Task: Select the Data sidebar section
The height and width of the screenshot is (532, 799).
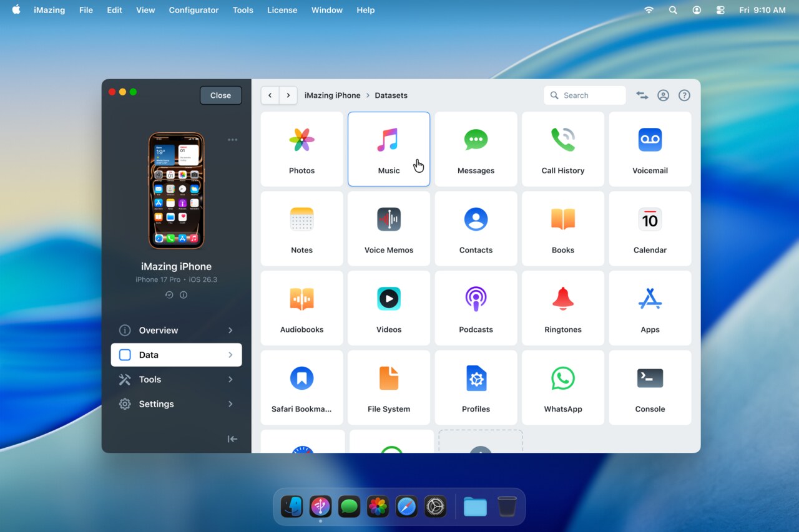Action: pos(176,355)
